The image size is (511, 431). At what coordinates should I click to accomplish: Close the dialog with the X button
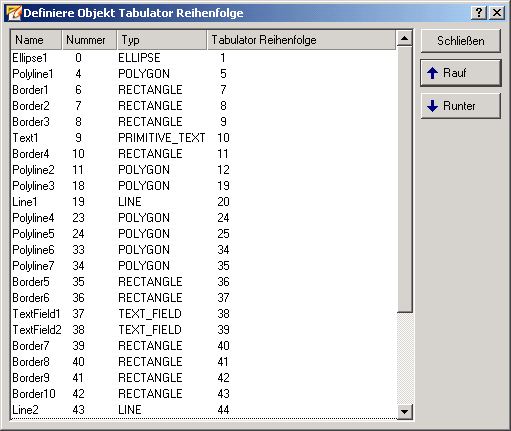pos(497,13)
